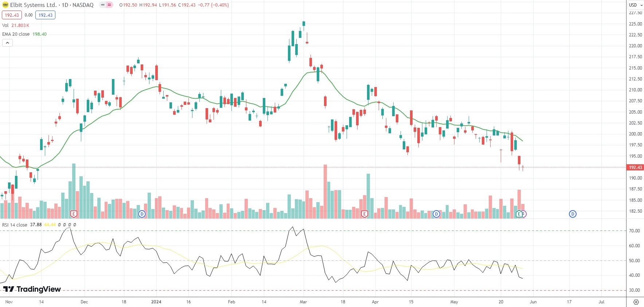Click the blue dividend marker near late April
This screenshot has width=644, height=307.
click(436, 214)
